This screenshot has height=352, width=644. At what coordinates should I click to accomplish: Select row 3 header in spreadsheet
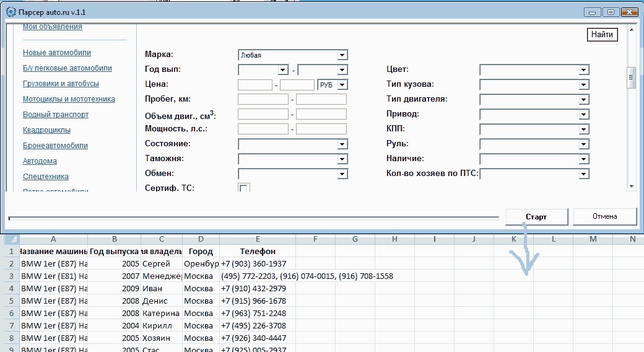click(x=12, y=276)
